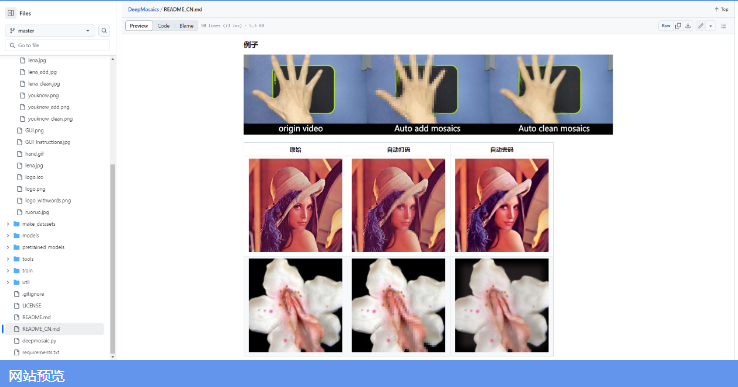
Task: Expand the make_datasets folder
Action: tap(8, 224)
